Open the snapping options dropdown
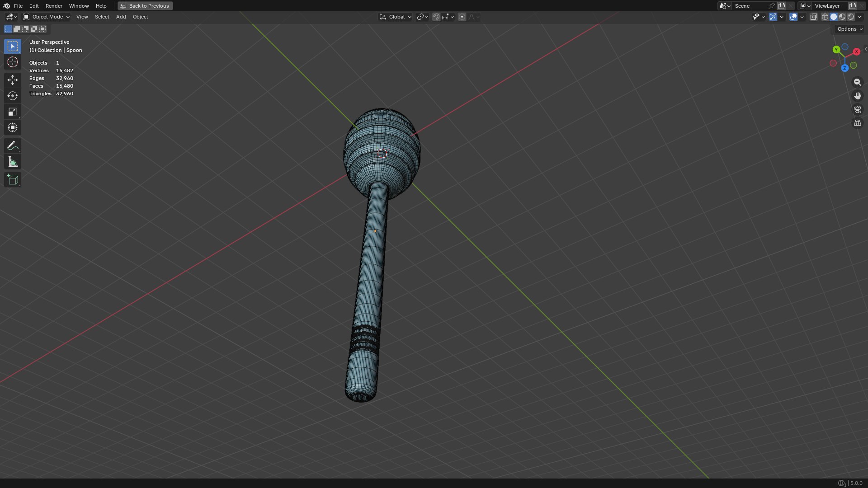 point(448,17)
